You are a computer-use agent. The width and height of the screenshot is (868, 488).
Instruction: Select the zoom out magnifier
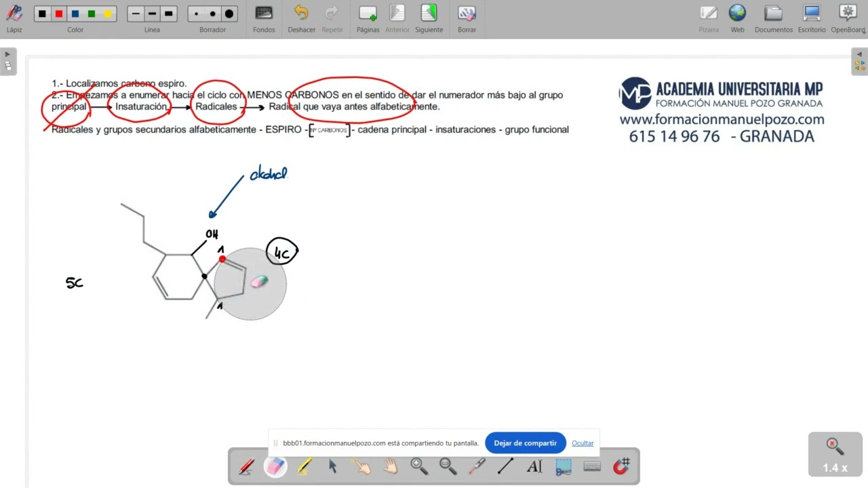point(448,466)
